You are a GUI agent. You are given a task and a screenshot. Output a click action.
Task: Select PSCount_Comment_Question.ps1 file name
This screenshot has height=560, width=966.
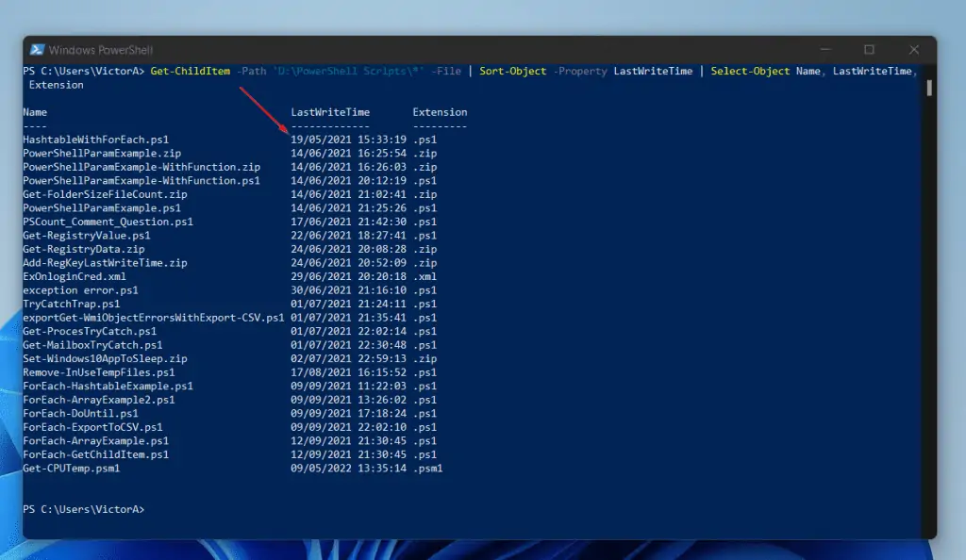[108, 222]
